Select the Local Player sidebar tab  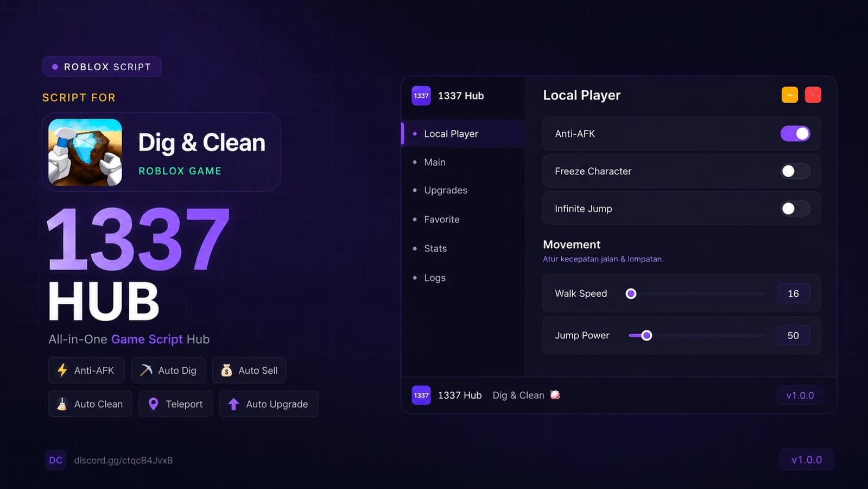pyautogui.click(x=463, y=134)
